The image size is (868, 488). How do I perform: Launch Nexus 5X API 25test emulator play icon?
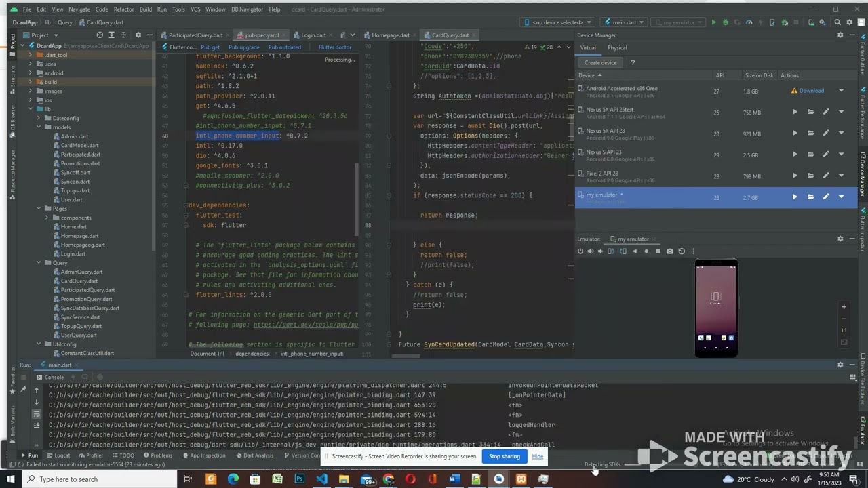[795, 113]
